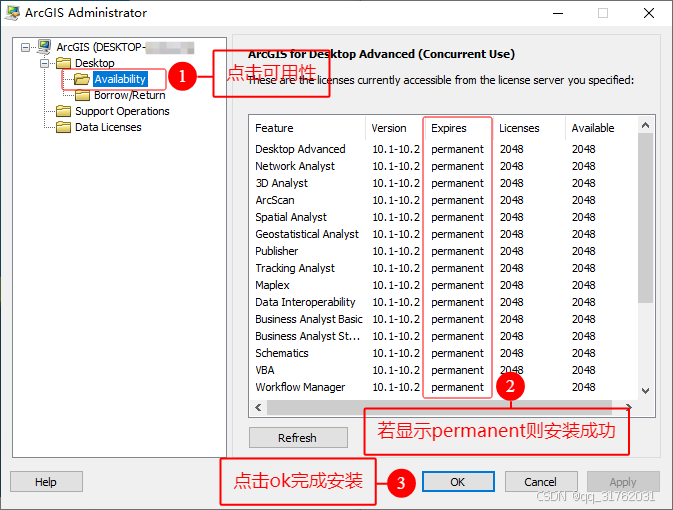Collapse the ArcGIS root tree node

pyautogui.click(x=25, y=47)
